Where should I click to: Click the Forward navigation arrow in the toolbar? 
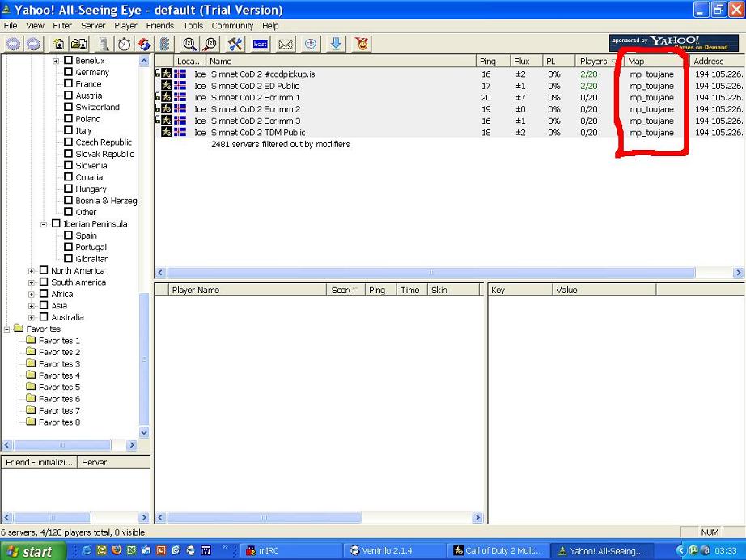[x=33, y=45]
